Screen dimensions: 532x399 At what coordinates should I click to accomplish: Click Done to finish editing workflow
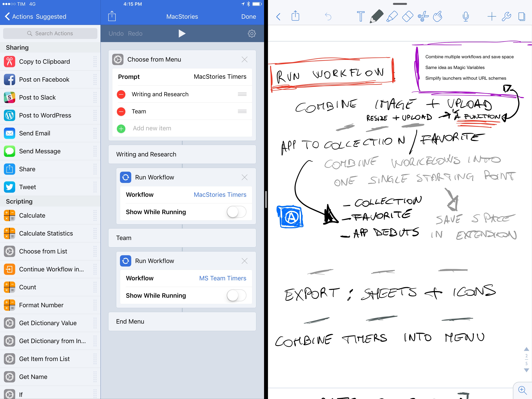pos(249,16)
